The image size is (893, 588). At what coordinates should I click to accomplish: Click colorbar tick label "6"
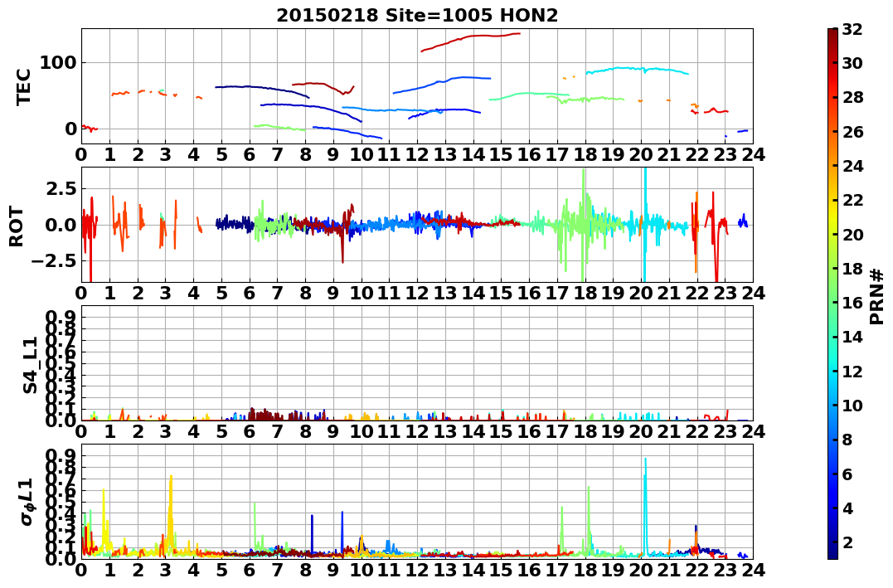[x=847, y=474]
